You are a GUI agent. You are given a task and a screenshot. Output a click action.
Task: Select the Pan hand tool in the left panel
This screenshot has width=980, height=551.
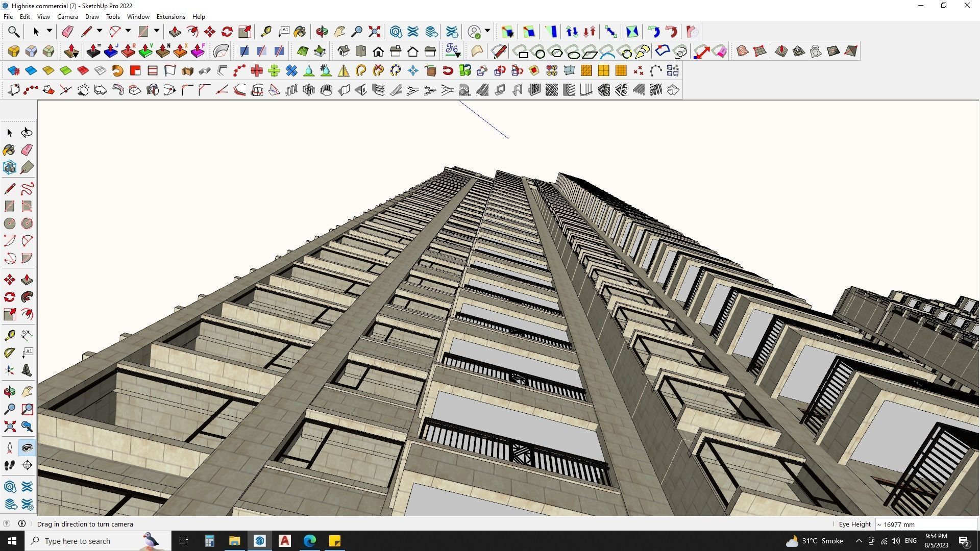27,392
